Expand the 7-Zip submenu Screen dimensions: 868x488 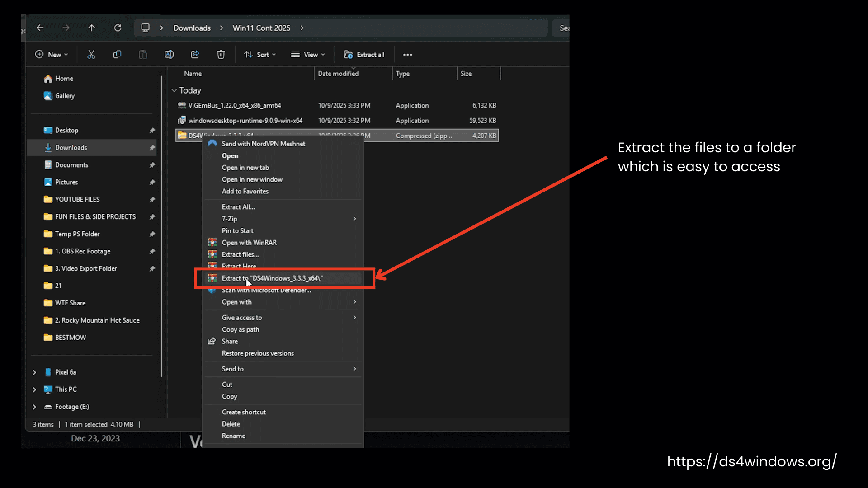283,219
